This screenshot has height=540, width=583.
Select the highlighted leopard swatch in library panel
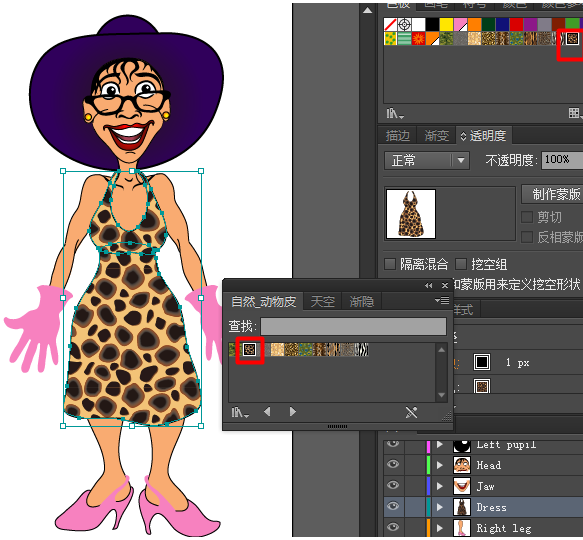[249, 350]
